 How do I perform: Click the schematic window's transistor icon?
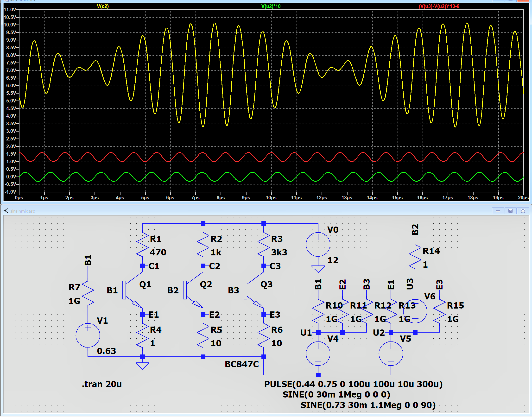click(6, 211)
